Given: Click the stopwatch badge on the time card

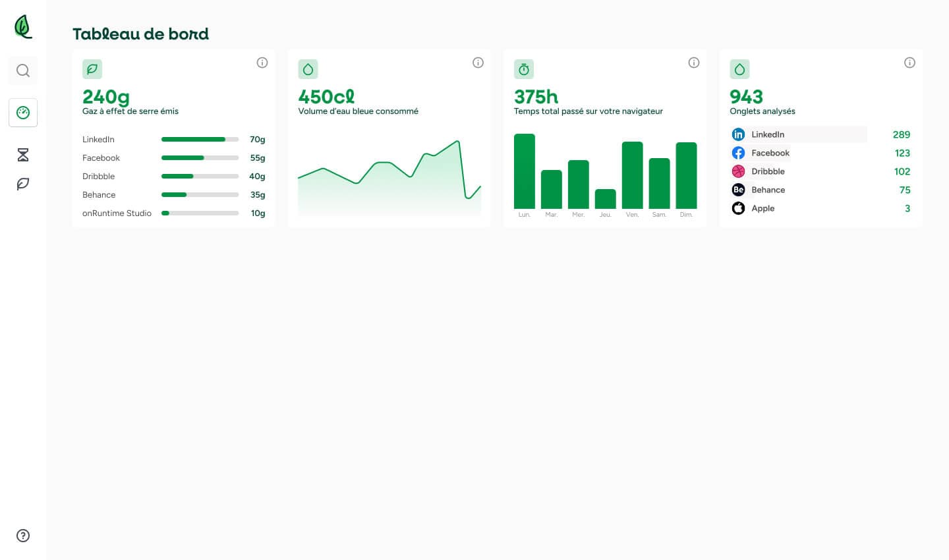Looking at the screenshot, I should pyautogui.click(x=524, y=69).
